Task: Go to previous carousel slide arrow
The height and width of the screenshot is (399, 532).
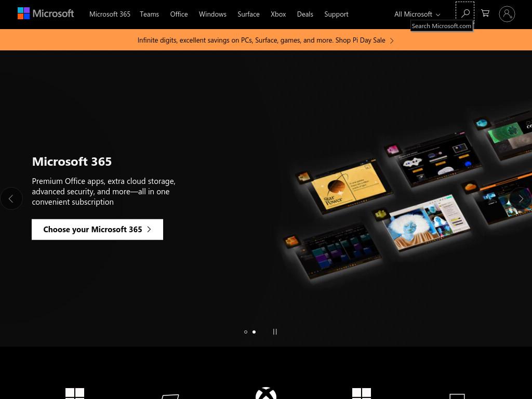Action: [x=11, y=198]
